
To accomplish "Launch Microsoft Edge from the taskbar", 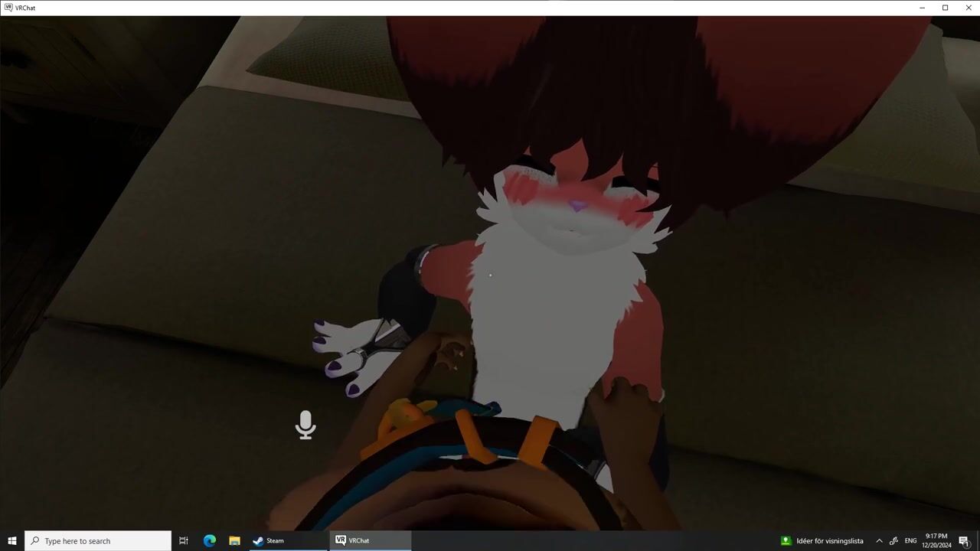I will [x=209, y=540].
